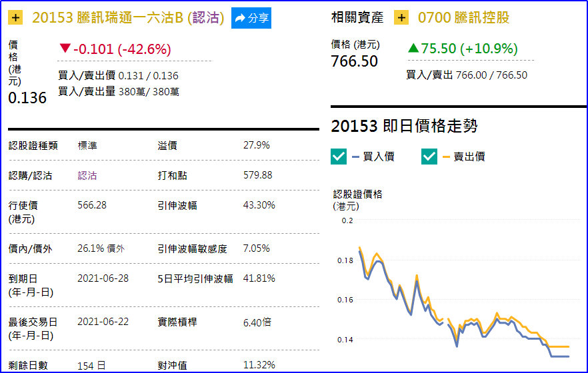Screen dimensions: 588x373
Task: Select 5日平均引伸波幅 value 41.81%
Action: 259,278
